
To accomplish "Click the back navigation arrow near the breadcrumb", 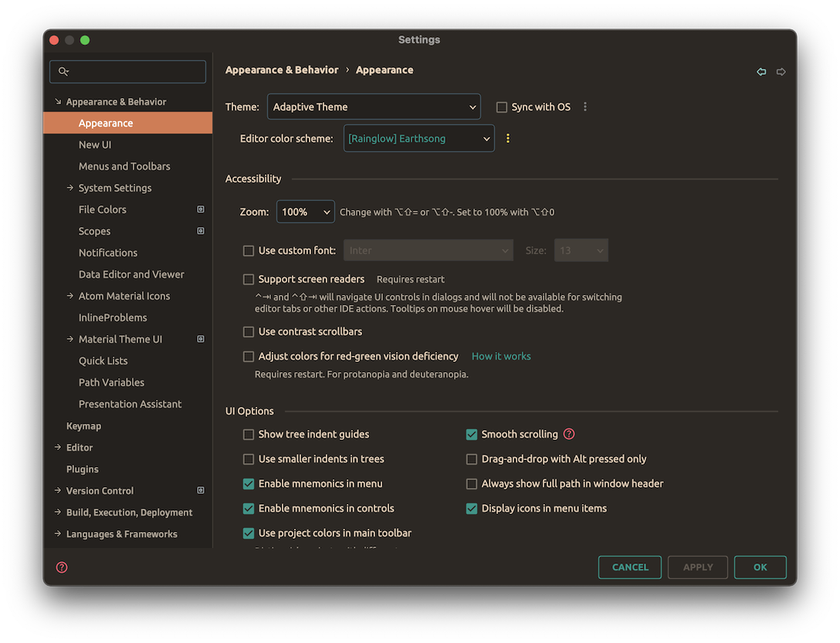I will (x=760, y=71).
